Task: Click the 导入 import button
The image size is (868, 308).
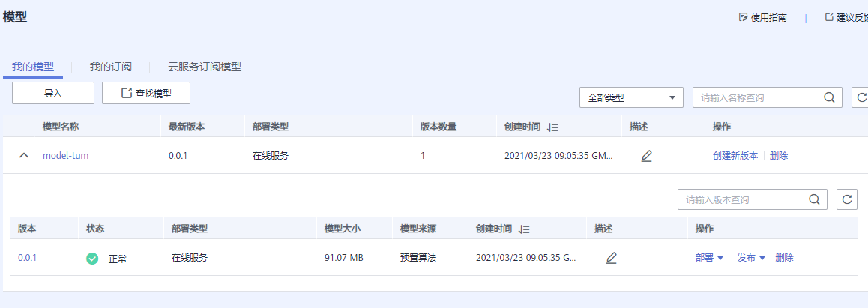Action: pos(52,94)
